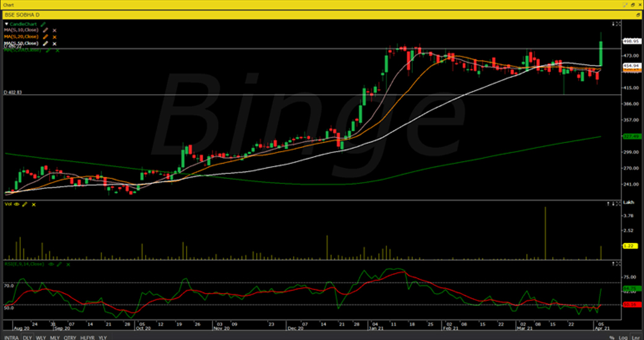Switch to the YLY yearly timeframe tab
Viewport: 644px width, 340px height.
(x=103, y=337)
